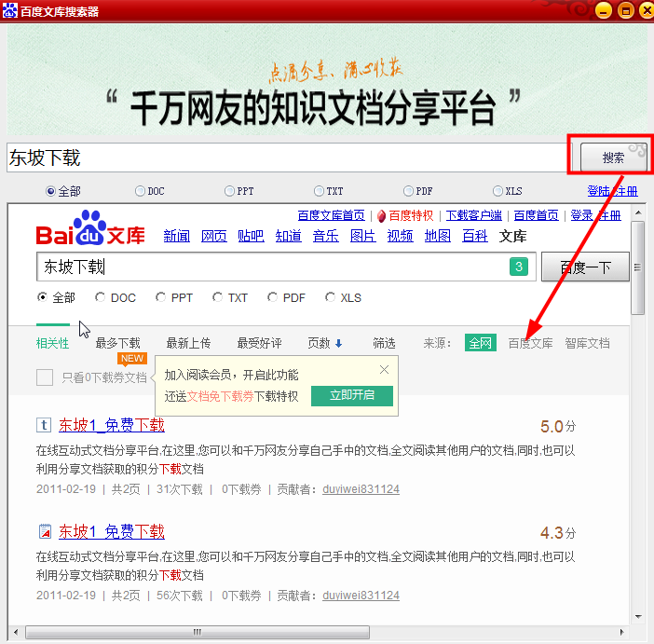Open the 网页 navigation link
The width and height of the screenshot is (654, 644).
(x=214, y=236)
